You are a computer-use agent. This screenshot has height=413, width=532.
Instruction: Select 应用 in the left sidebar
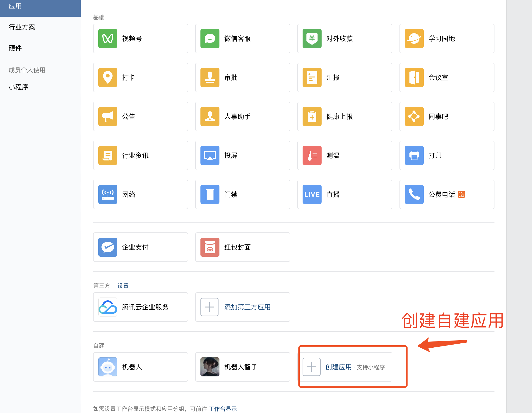(x=15, y=6)
